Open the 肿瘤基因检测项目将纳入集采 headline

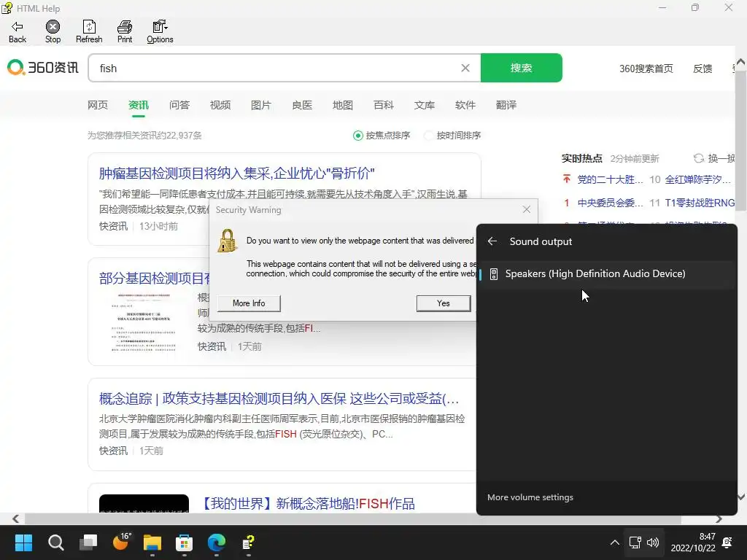pos(237,174)
